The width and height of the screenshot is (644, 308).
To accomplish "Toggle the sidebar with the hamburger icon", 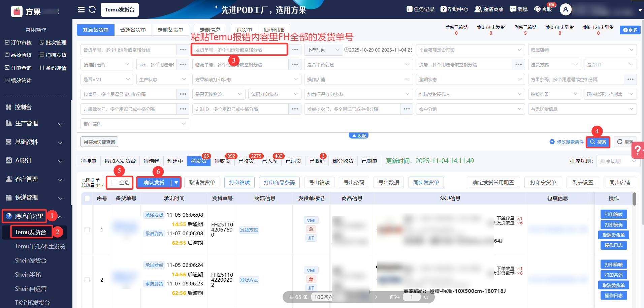I will coord(81,9).
